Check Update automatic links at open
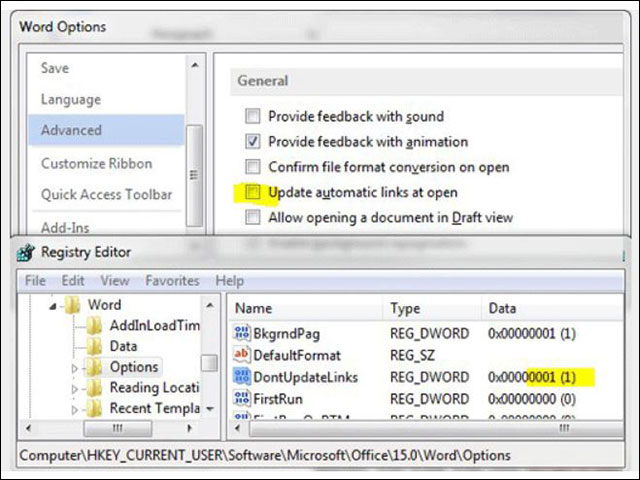 pos(252,192)
